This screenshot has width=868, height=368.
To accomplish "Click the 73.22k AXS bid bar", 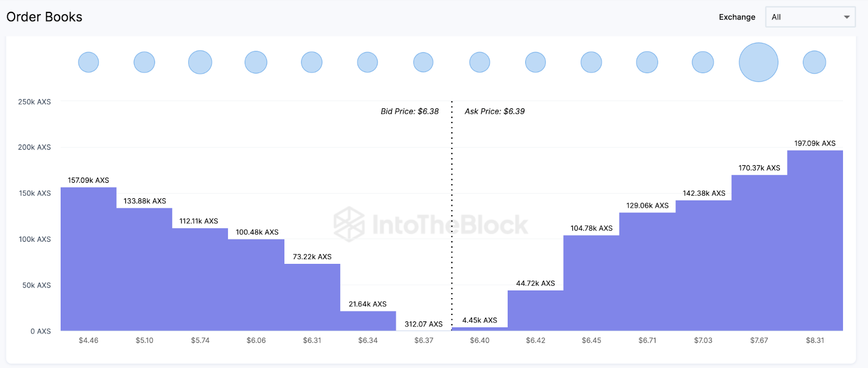I will pyautogui.click(x=312, y=297).
